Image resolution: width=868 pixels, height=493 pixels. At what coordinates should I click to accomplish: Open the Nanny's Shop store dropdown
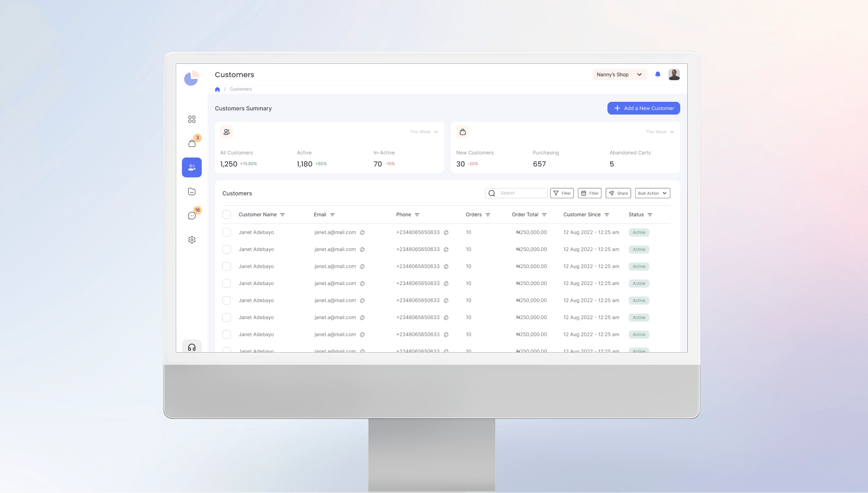(620, 75)
